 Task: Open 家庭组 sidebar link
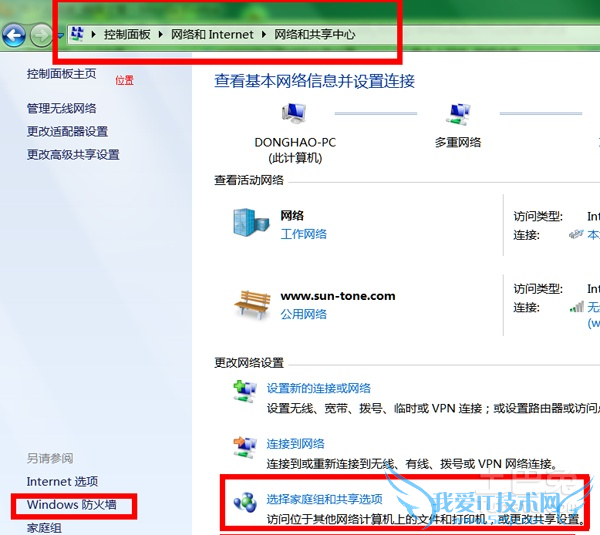click(44, 528)
